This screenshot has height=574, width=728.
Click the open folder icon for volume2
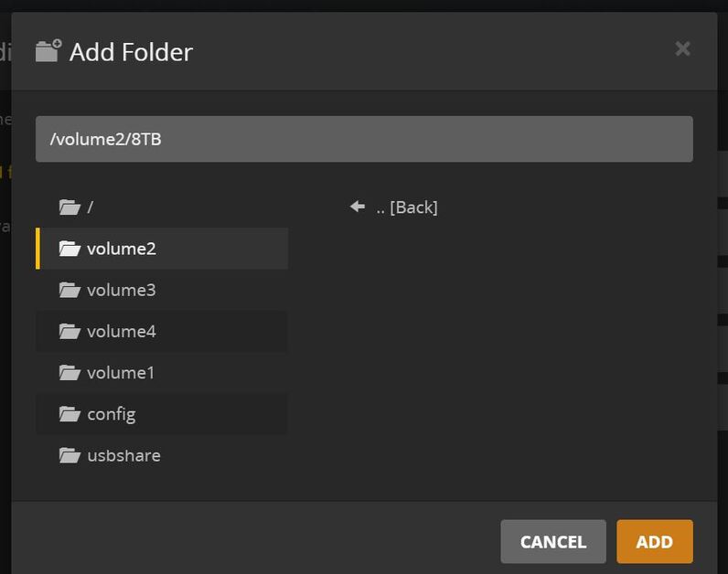click(70, 249)
